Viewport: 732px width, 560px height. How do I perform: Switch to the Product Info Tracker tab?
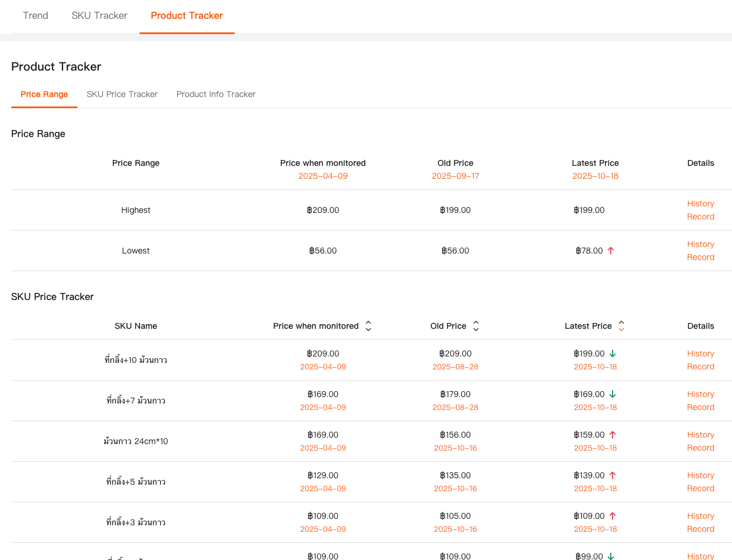216,94
